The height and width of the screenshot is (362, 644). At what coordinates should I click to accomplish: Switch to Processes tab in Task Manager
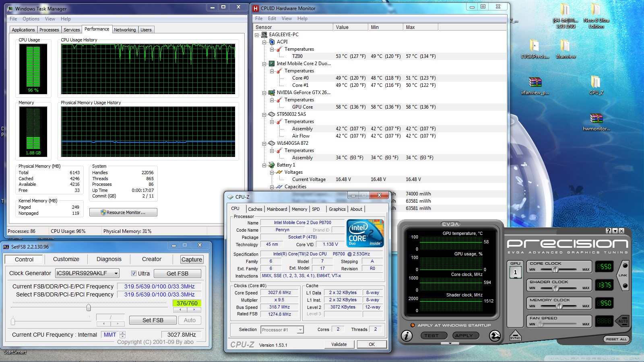pyautogui.click(x=49, y=30)
